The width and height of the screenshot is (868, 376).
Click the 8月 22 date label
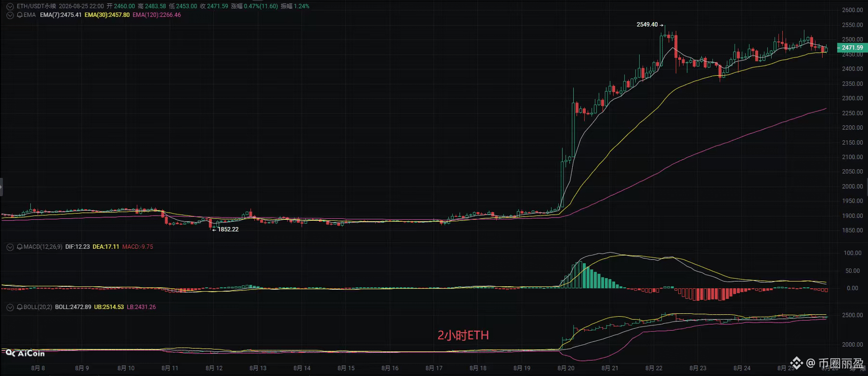(x=654, y=368)
